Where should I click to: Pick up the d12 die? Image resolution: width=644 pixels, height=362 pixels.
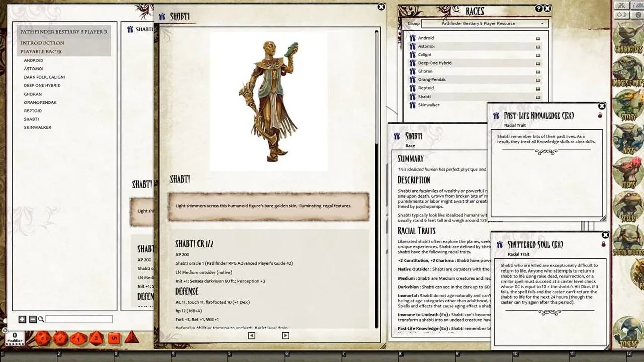[x=60, y=338]
